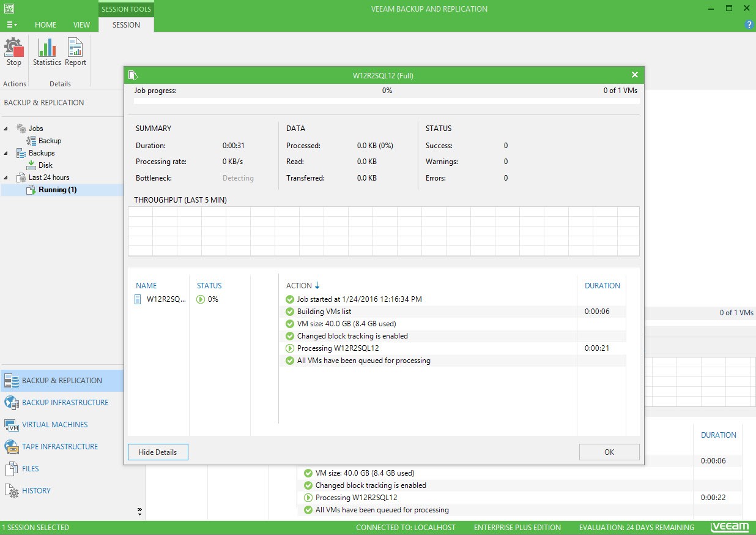Click the '0 KB/s' processing rate value
The height and width of the screenshot is (535, 756).
tap(233, 162)
